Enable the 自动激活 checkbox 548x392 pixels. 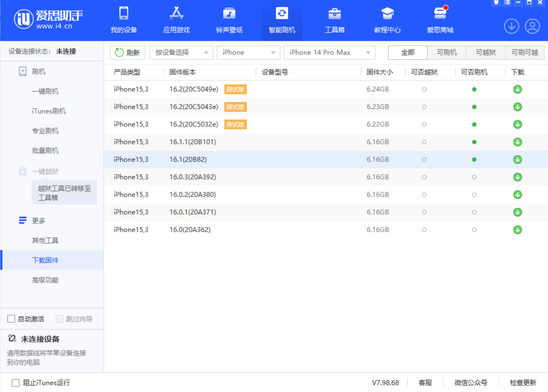[11, 319]
